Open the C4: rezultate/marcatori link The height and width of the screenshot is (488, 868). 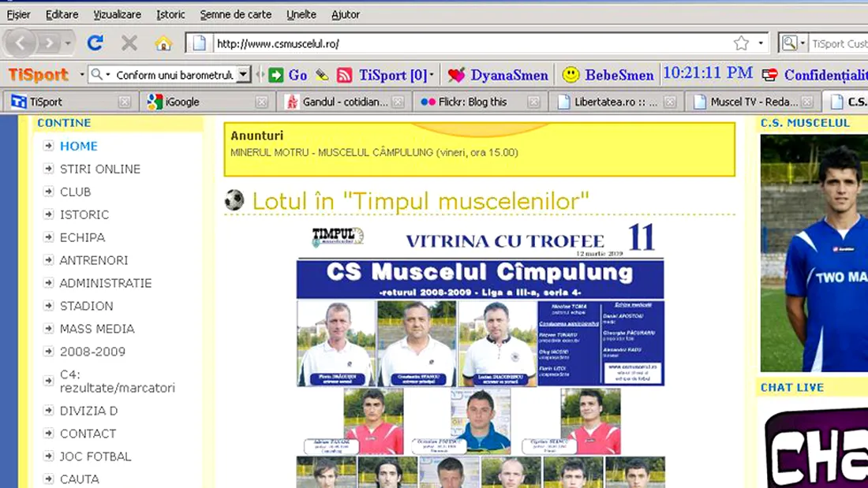click(118, 382)
